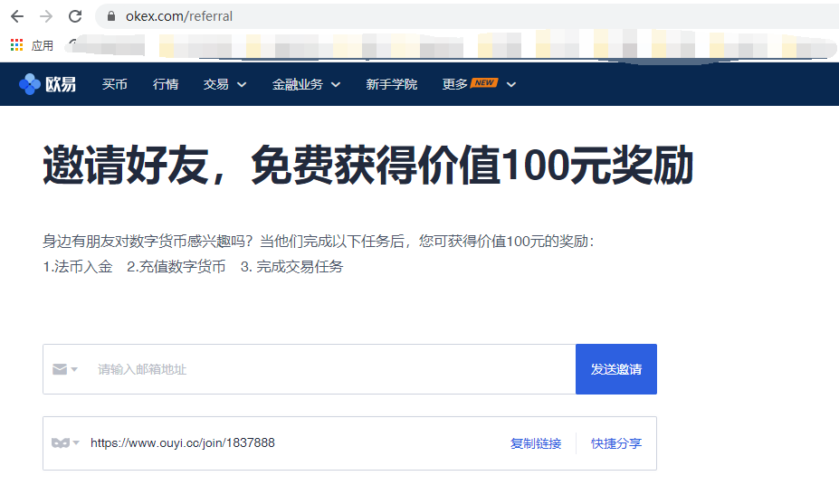
Task: Click the 快捷分享 link
Action: point(615,443)
